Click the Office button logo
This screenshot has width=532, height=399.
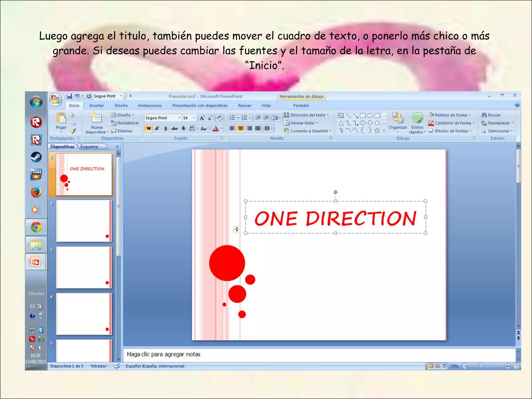(55, 99)
